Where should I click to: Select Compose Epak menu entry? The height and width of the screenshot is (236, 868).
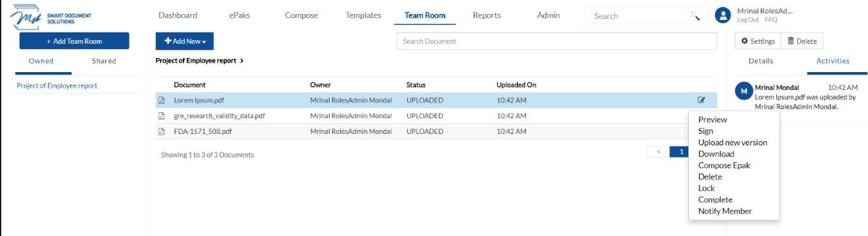click(x=724, y=165)
